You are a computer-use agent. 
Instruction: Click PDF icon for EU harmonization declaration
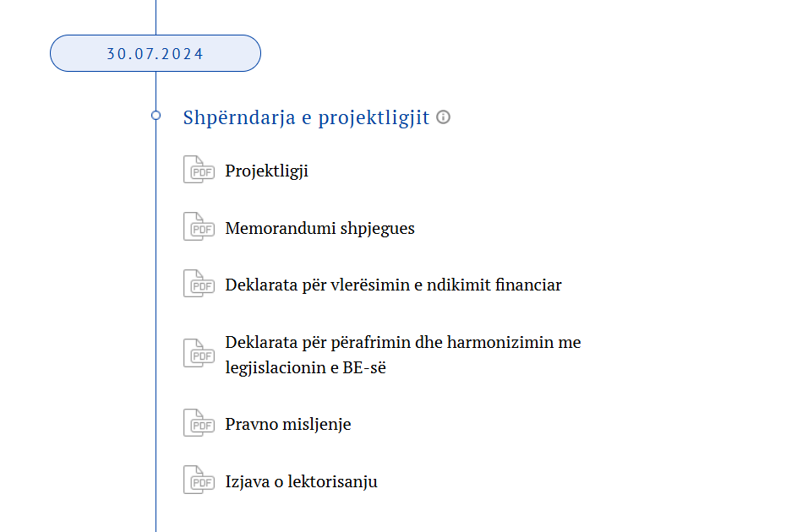tap(199, 353)
